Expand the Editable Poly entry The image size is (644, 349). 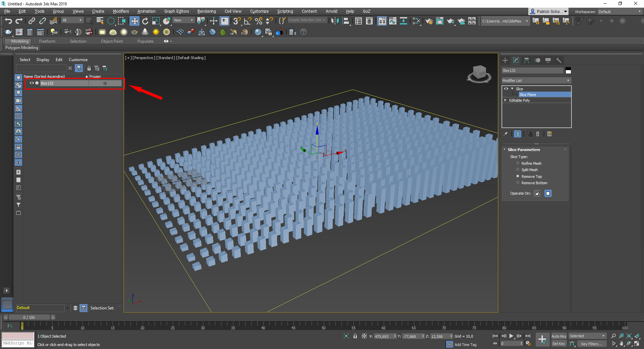(505, 100)
